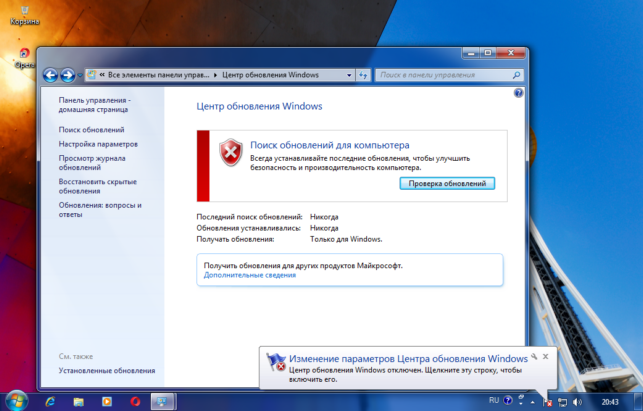643x411 pixels.
Task: Expand the arrow between address breadcrumbs
Action: [216, 75]
